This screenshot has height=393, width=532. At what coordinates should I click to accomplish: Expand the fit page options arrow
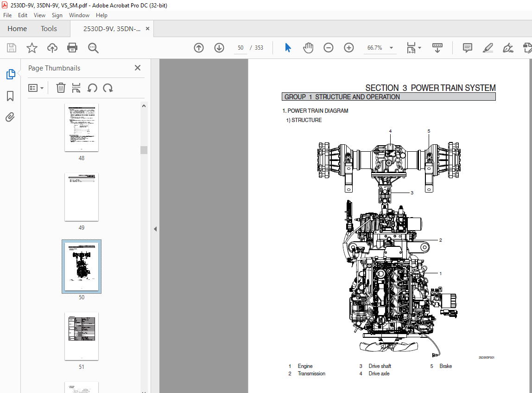420,48
